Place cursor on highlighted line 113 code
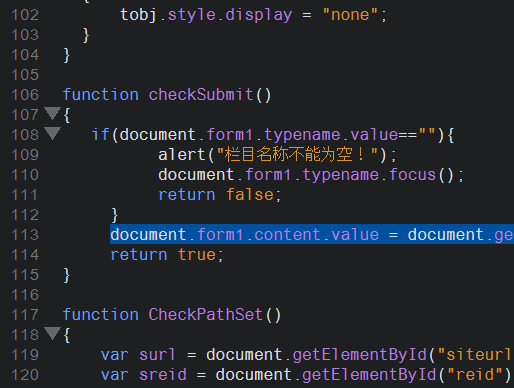Viewport: 514px width, 388px height. pos(312,235)
